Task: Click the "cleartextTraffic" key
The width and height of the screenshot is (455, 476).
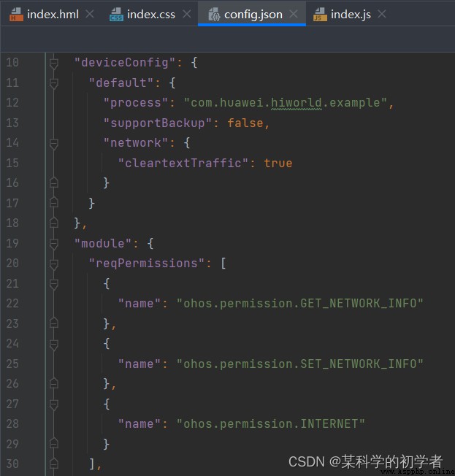Action: click(183, 163)
